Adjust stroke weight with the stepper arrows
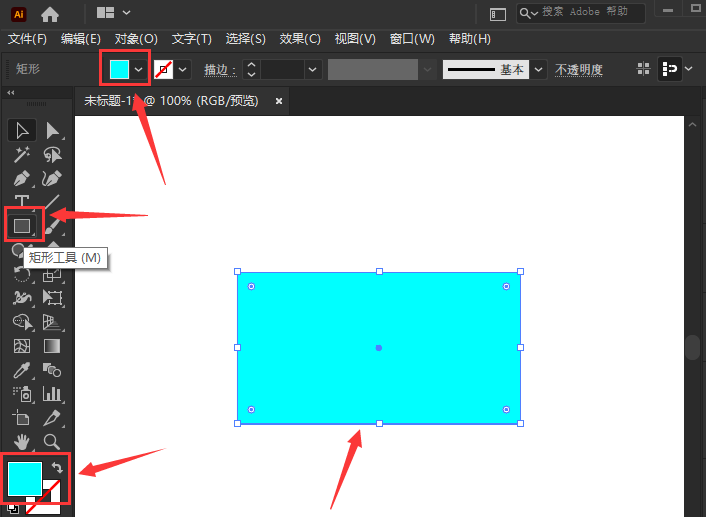 251,69
